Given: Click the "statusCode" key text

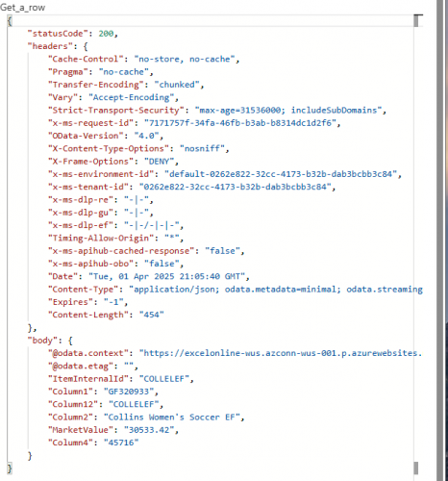Looking at the screenshot, I should point(58,34).
